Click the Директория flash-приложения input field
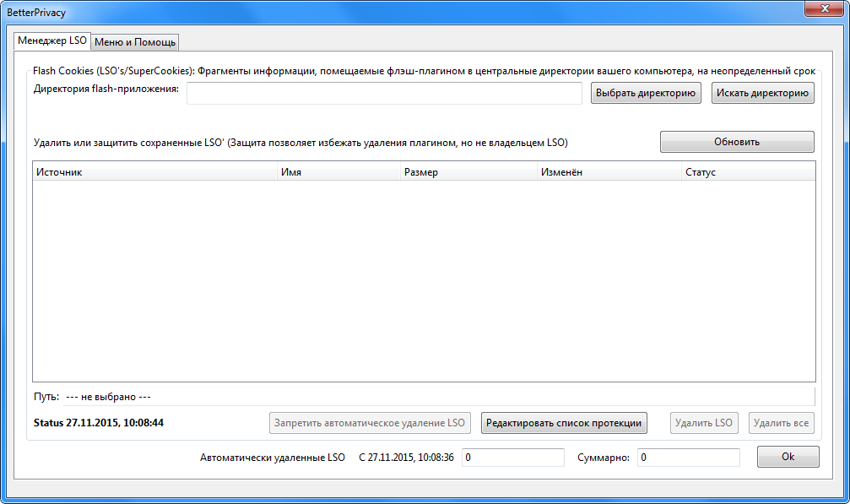 [384, 93]
